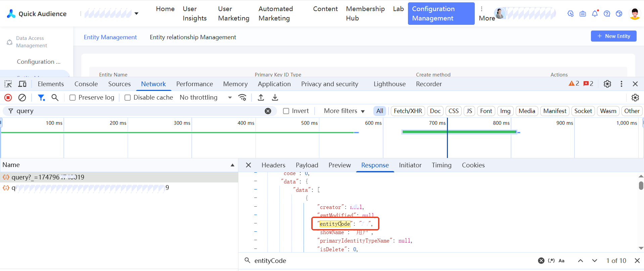
Task: Select the Fetch/XHR filter button
Action: 408,111
